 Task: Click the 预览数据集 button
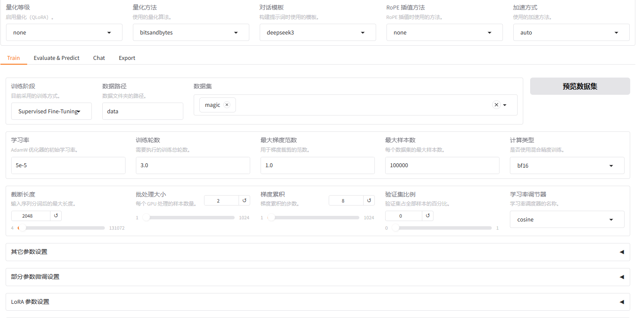(580, 86)
